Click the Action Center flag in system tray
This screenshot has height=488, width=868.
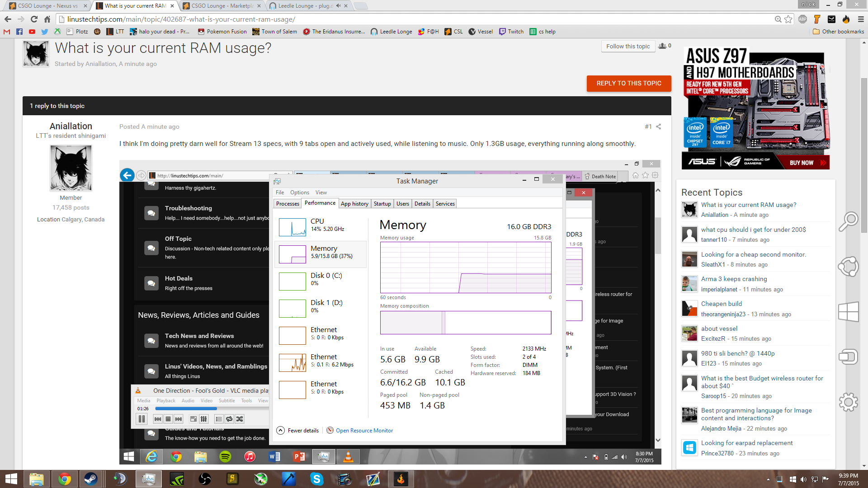tap(826, 479)
